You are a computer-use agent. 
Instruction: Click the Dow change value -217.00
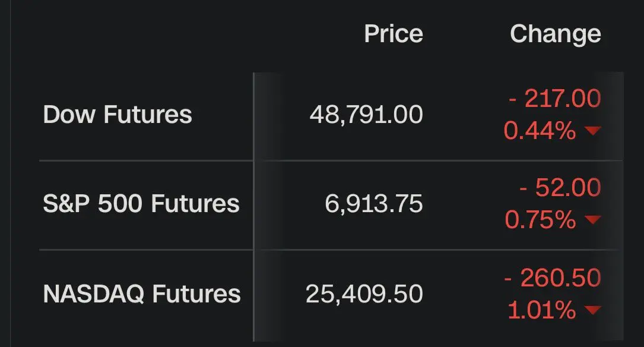(555, 99)
